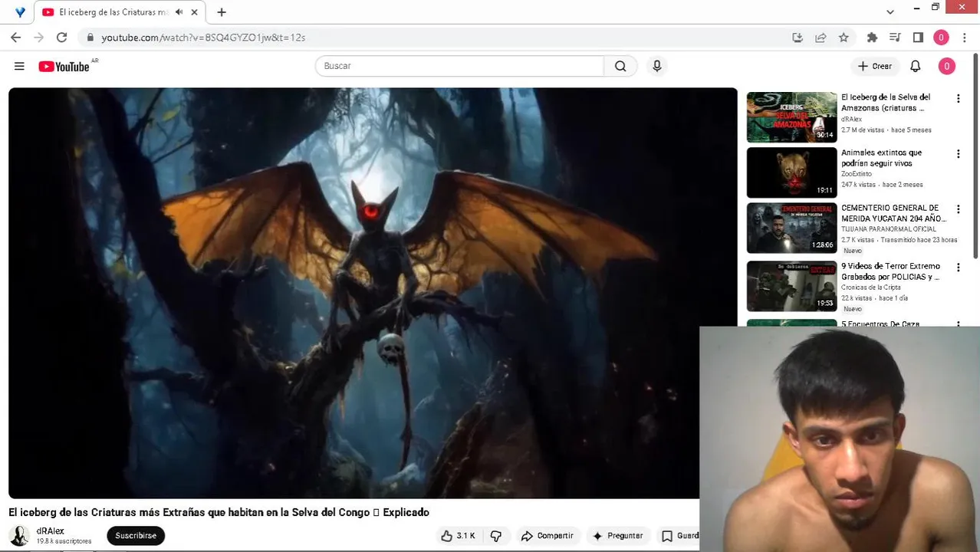
Task: Bookmark this page with star icon
Action: pyautogui.click(x=844, y=37)
